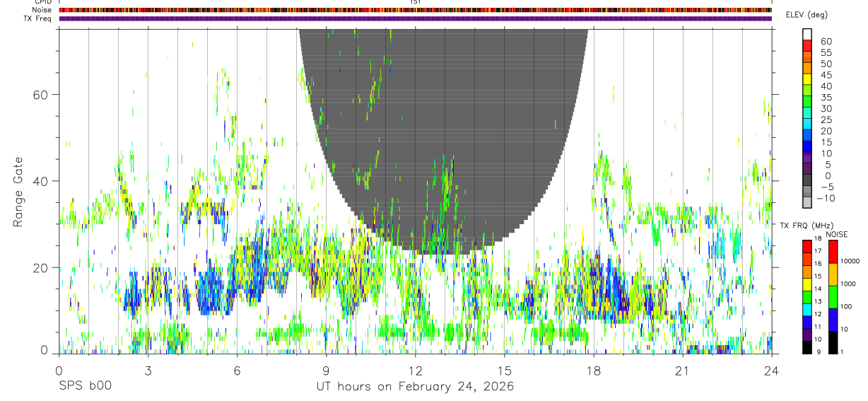Pick the yellow 40-45 degree ELEV swatch
The image size is (868, 401).
(808, 80)
